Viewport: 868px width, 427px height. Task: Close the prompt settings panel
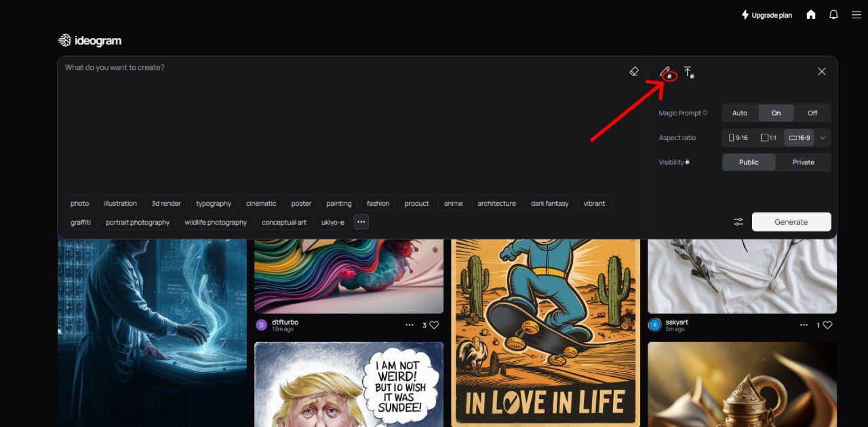pos(822,71)
